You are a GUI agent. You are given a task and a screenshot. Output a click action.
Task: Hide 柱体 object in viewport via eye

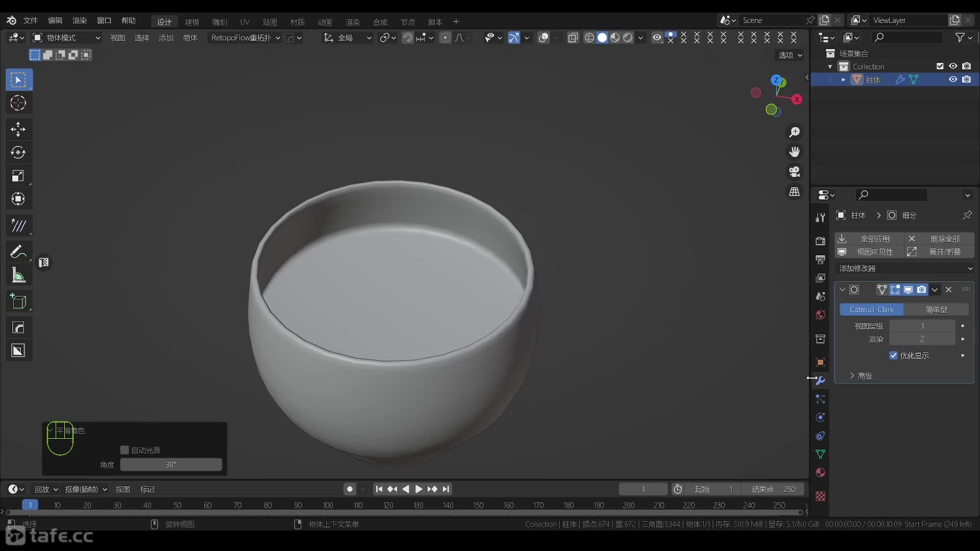tap(952, 80)
